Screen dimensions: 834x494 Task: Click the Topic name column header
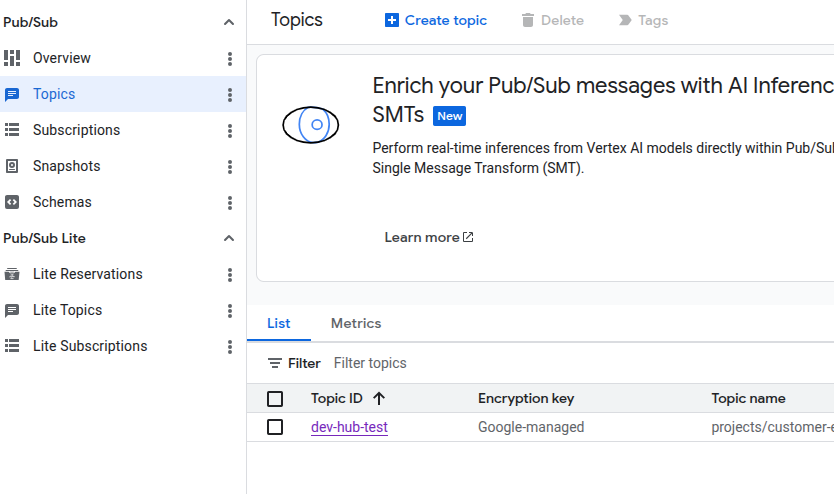click(x=748, y=398)
